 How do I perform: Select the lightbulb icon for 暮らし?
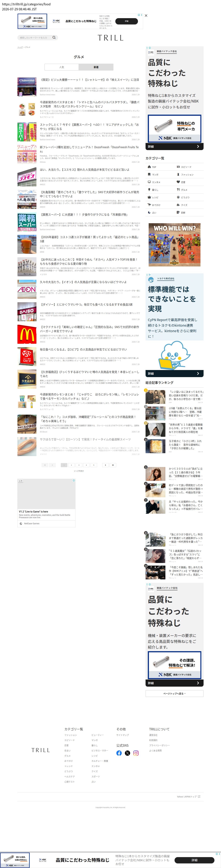click(x=149, y=190)
